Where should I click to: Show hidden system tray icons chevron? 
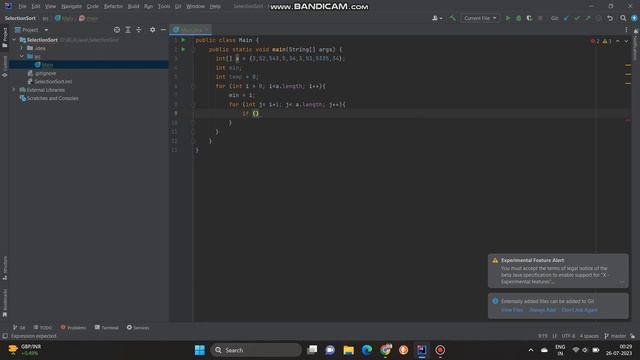point(531,350)
